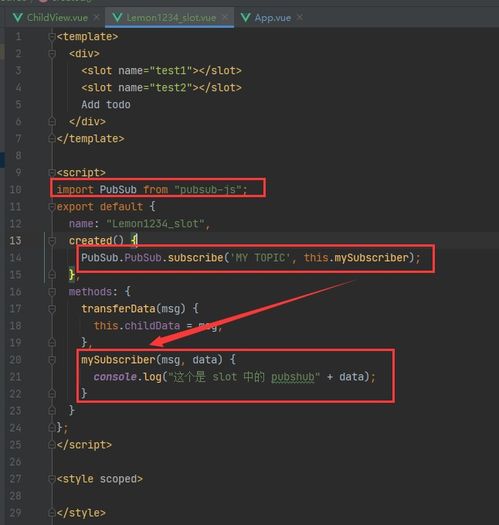
Task: Collapse the transferData method on line 17
Action: (52, 309)
